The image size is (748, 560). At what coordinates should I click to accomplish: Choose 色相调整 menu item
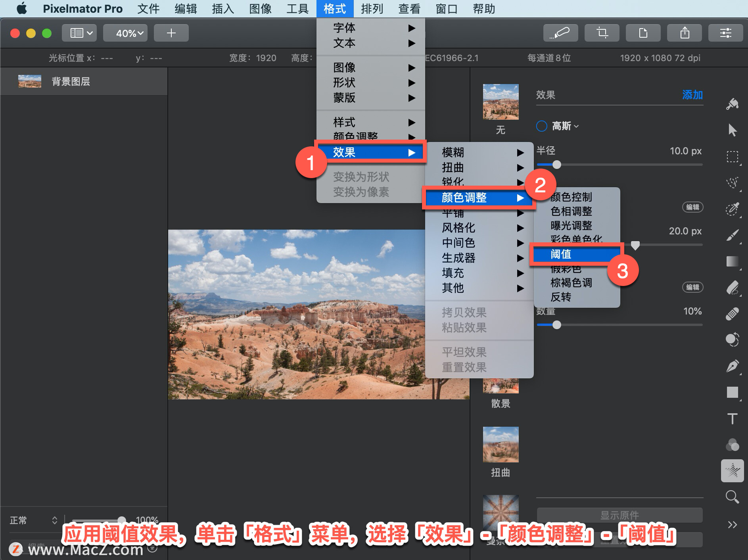(x=577, y=211)
